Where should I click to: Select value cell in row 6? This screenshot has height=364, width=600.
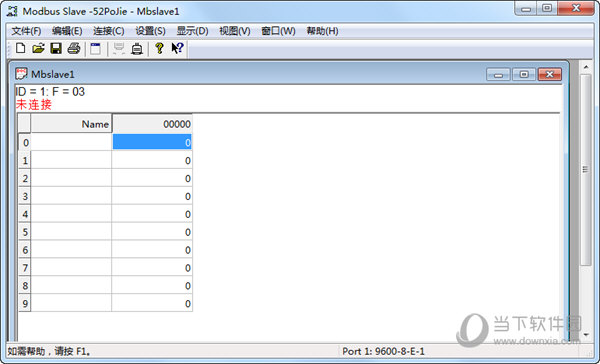(152, 250)
